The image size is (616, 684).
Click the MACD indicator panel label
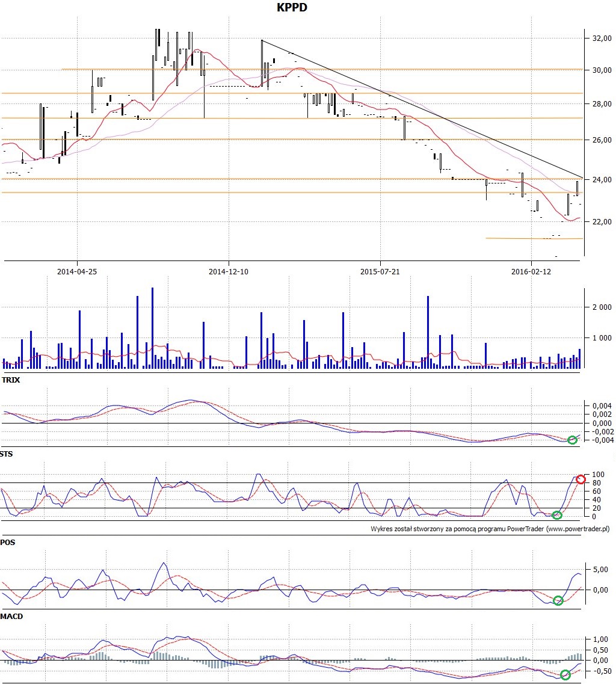[x=11, y=617]
